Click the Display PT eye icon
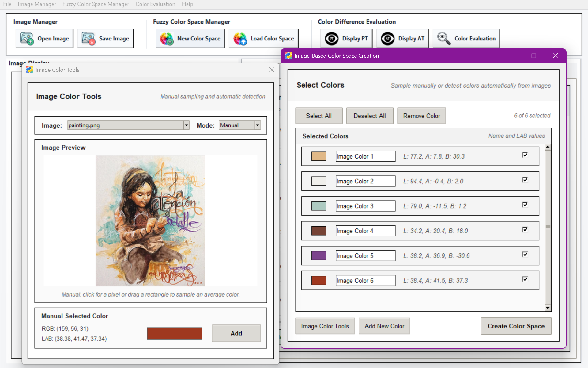 coord(331,39)
